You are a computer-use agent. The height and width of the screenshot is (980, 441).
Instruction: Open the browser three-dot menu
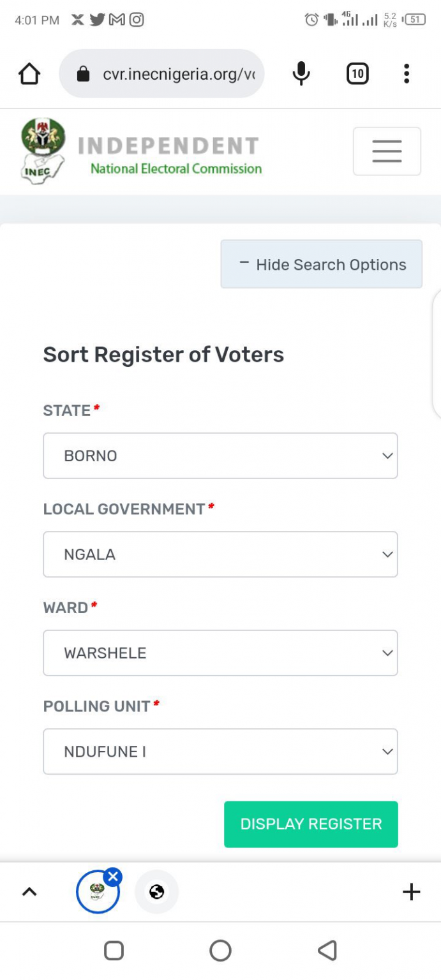(x=407, y=74)
